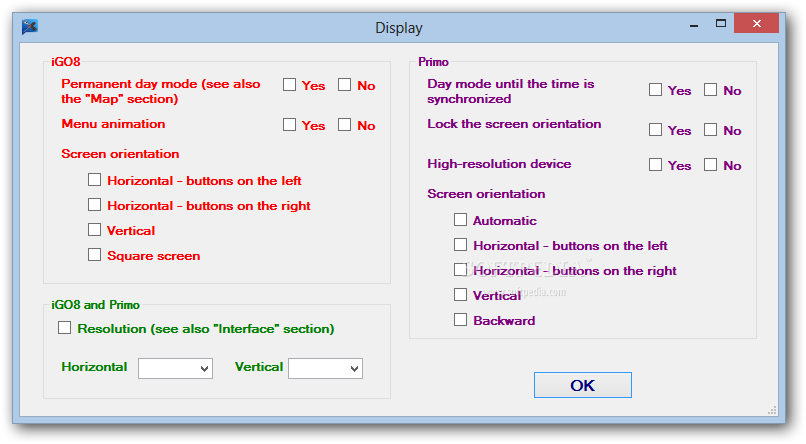The image size is (806, 444).
Task: Enable the Square screen checkbox
Action: (x=95, y=255)
